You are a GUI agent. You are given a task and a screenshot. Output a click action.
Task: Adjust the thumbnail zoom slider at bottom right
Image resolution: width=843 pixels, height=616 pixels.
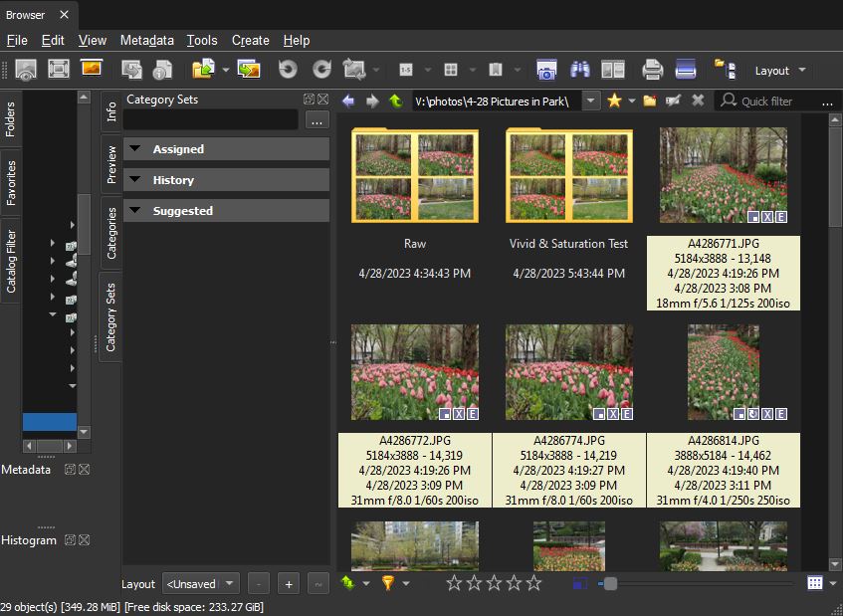pyautogui.click(x=609, y=585)
